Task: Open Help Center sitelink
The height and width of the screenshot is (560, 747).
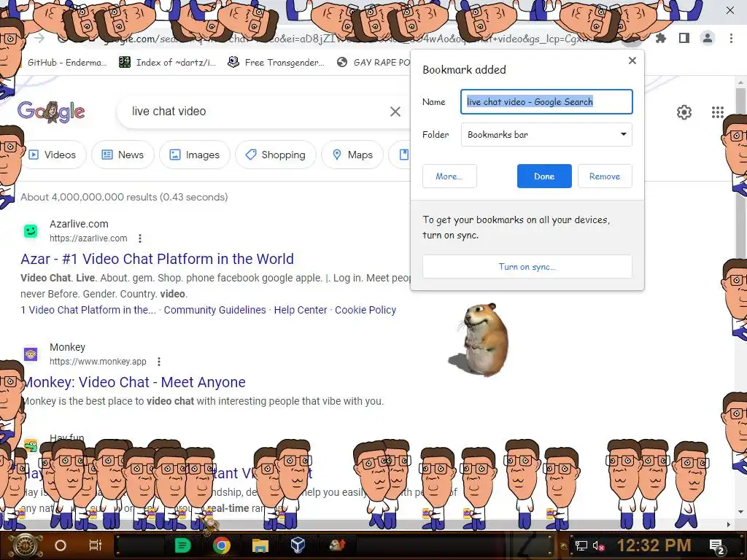Action: click(x=301, y=310)
